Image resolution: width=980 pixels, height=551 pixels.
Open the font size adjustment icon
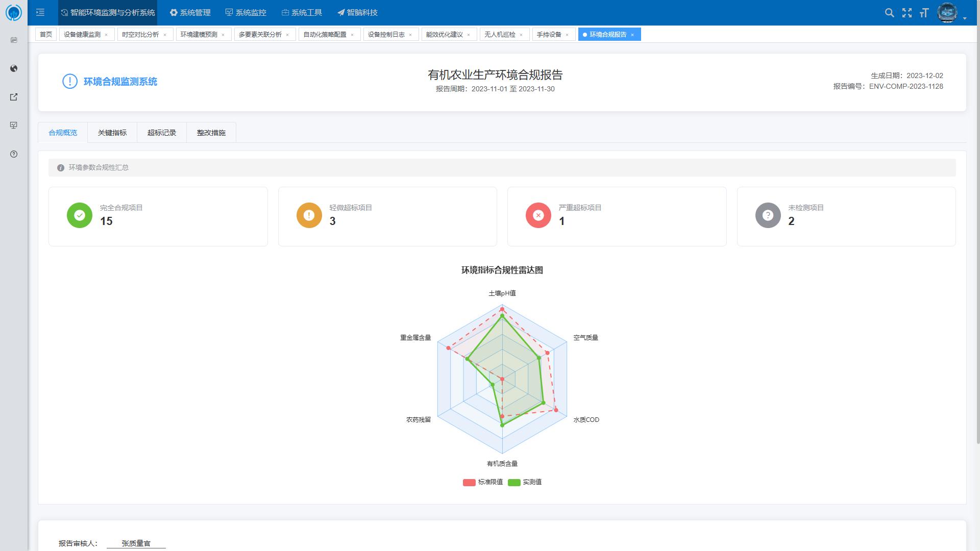924,13
